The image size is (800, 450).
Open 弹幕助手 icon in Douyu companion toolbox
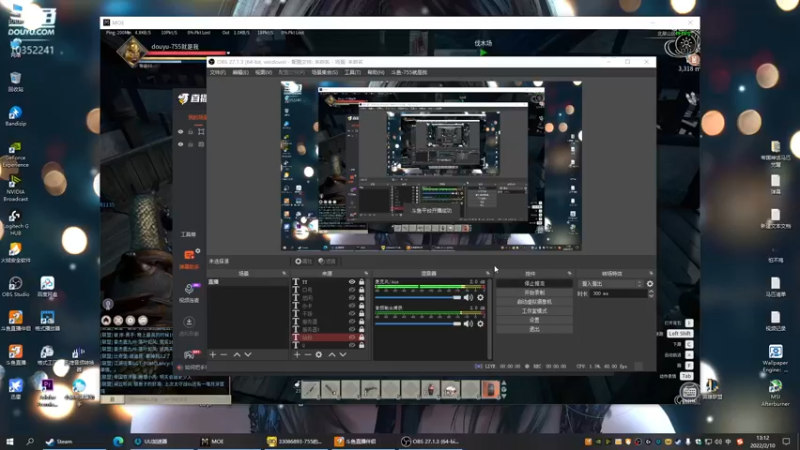(189, 258)
